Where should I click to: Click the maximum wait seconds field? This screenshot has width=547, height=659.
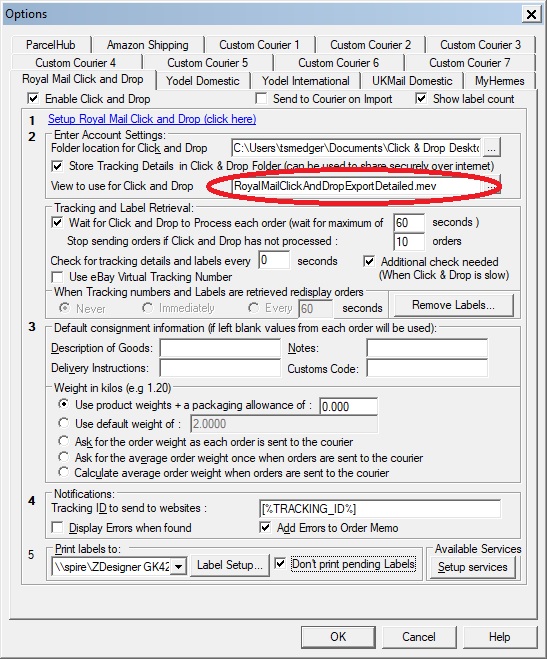[409, 222]
